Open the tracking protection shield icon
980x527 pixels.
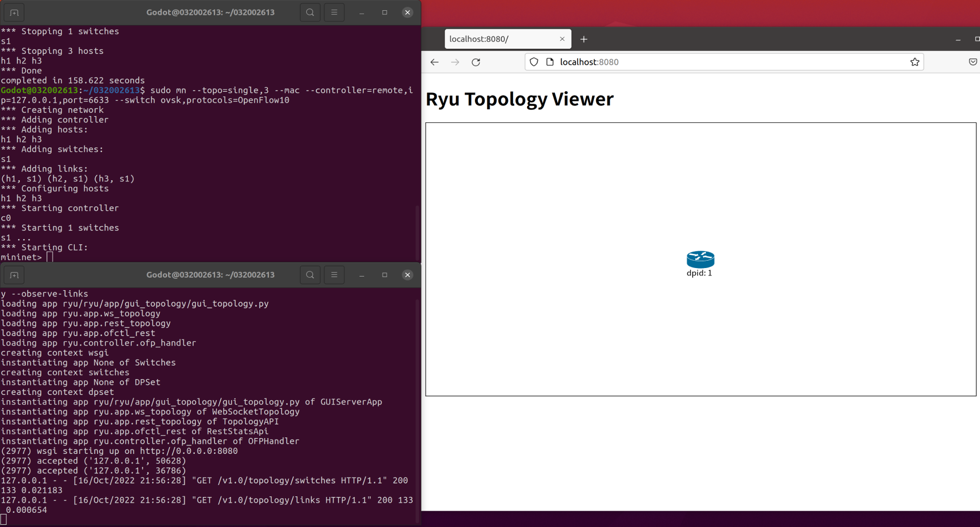point(534,62)
